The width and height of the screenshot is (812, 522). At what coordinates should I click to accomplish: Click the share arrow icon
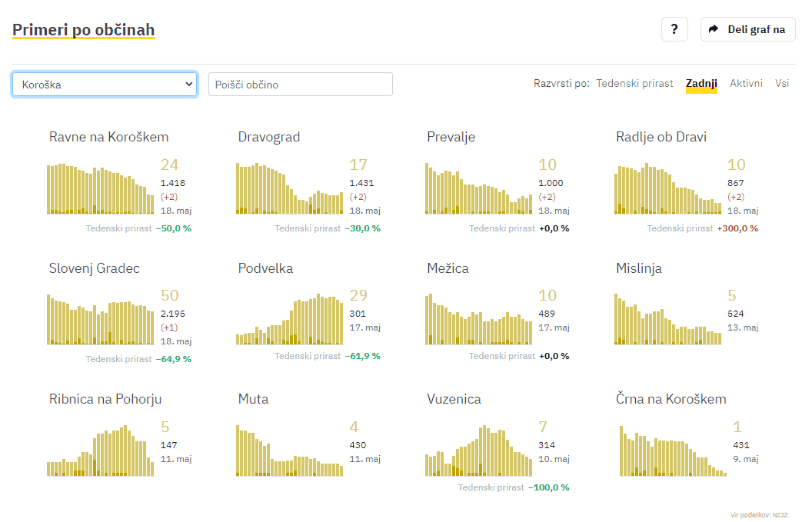[714, 29]
